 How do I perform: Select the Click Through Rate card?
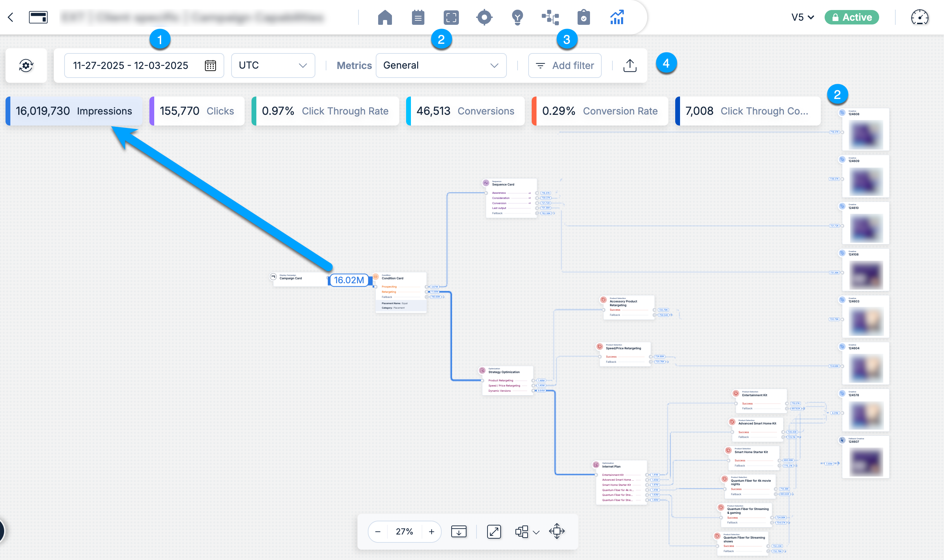325,111
